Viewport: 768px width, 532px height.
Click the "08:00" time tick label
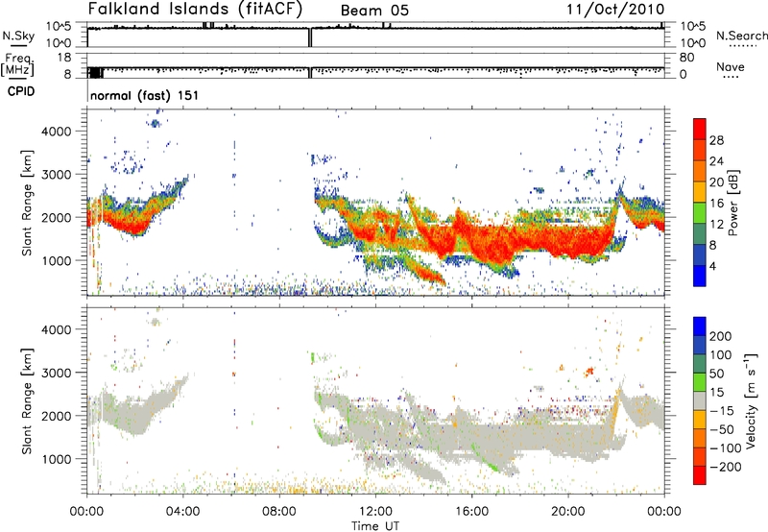[x=279, y=512]
